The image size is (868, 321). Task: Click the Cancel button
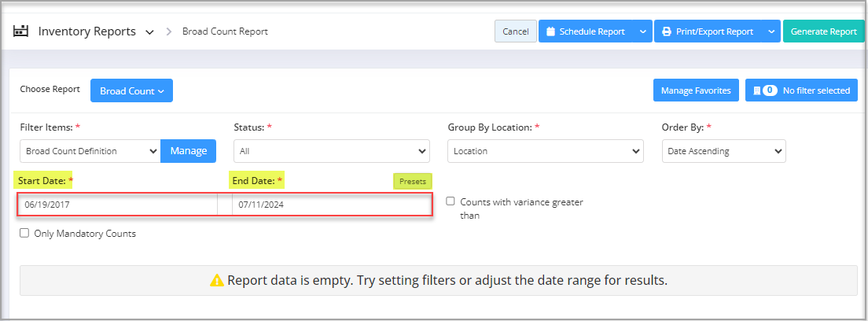pos(515,31)
